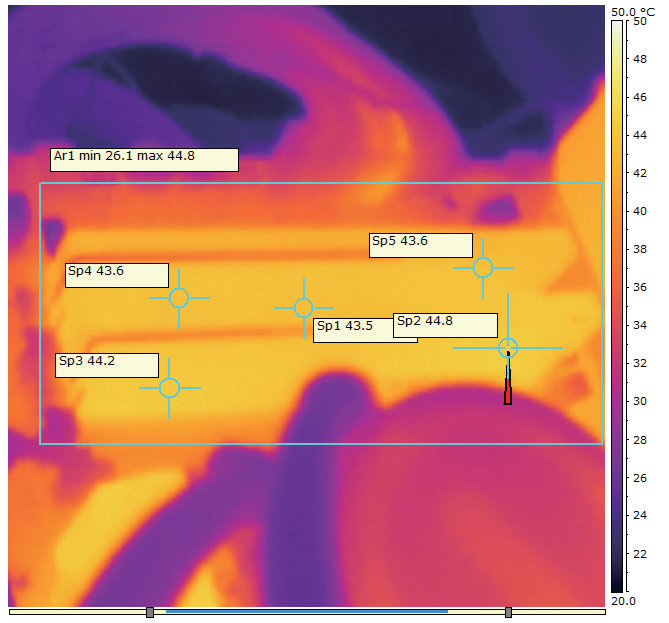Screen dimensions: 669x623
Task: Click the Sp2 spot measurement crosshair
Action: tap(508, 348)
